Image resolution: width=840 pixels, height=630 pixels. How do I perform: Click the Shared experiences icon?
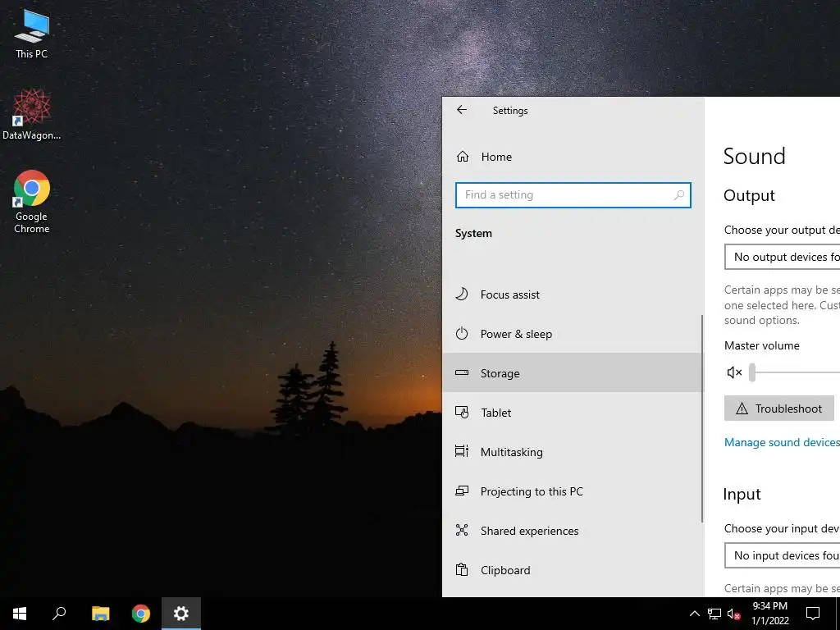462,530
